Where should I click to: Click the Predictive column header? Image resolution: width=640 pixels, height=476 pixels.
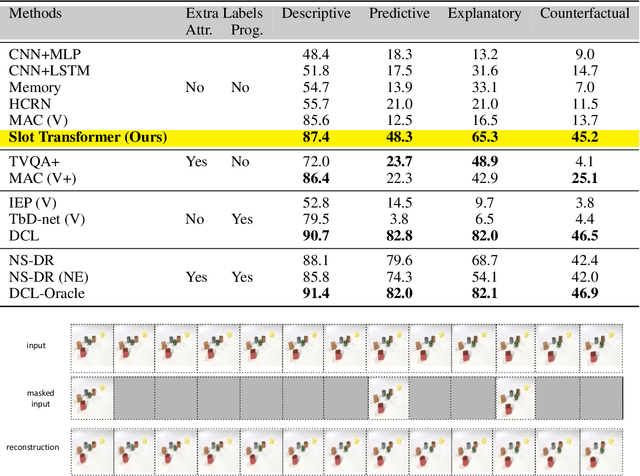[399, 13]
